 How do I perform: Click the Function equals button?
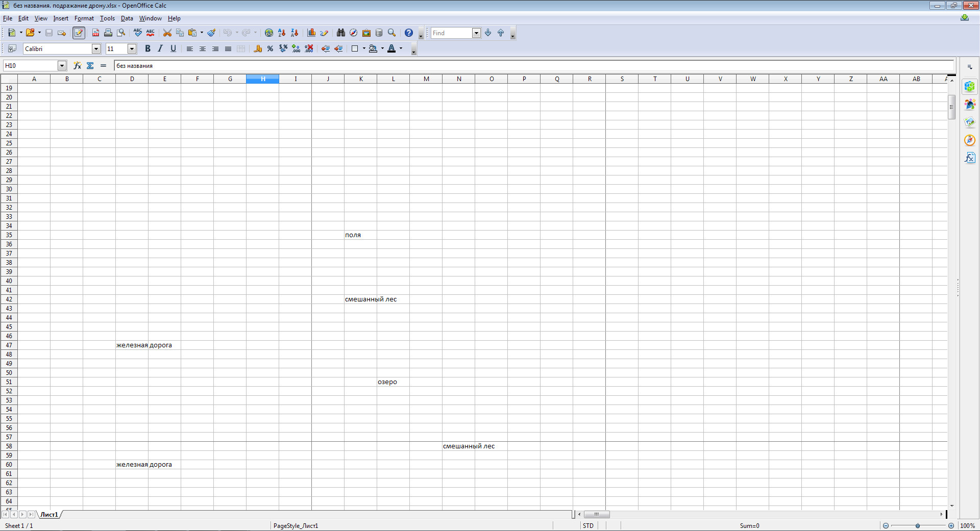(x=103, y=65)
